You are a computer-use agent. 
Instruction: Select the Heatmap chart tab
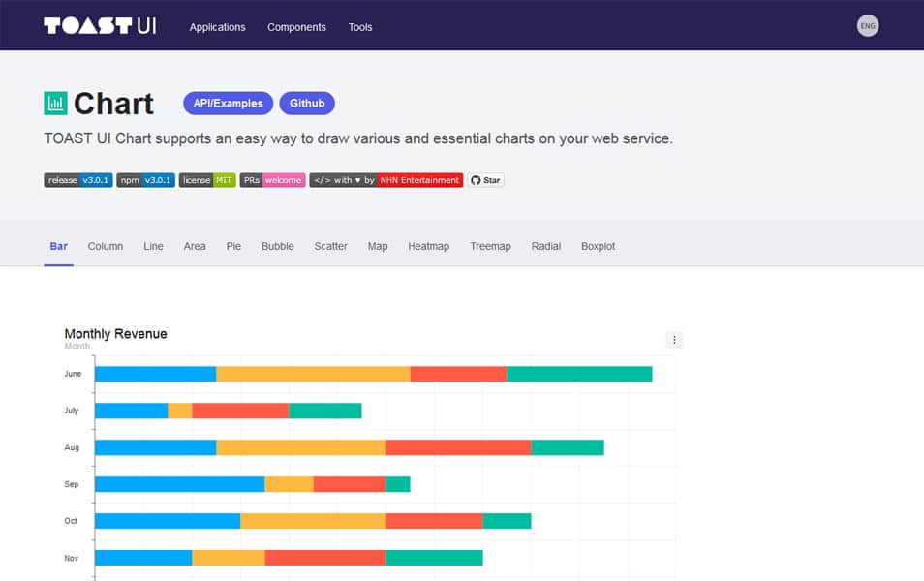tap(428, 246)
